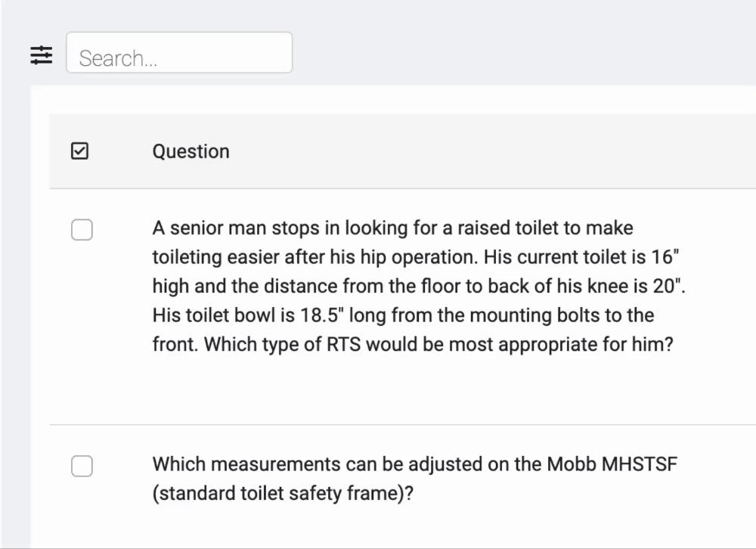Open the filter sliders icon beside Search

(41, 55)
